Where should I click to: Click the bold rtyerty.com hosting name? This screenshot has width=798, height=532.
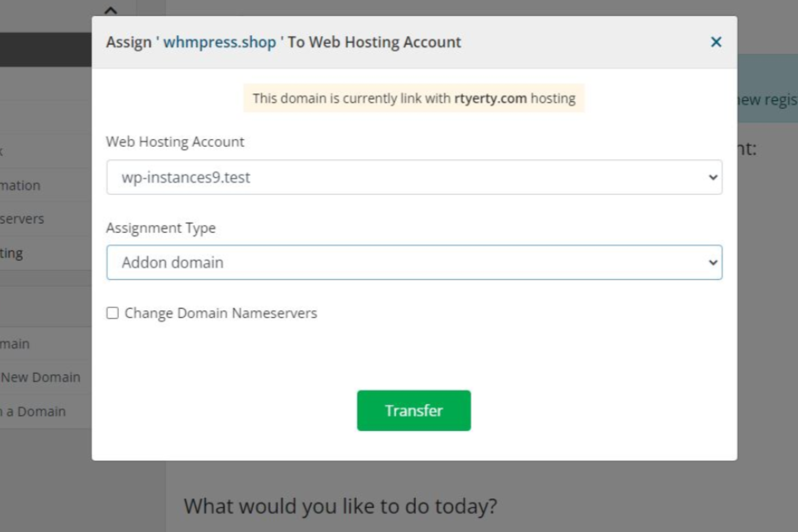[490, 98]
